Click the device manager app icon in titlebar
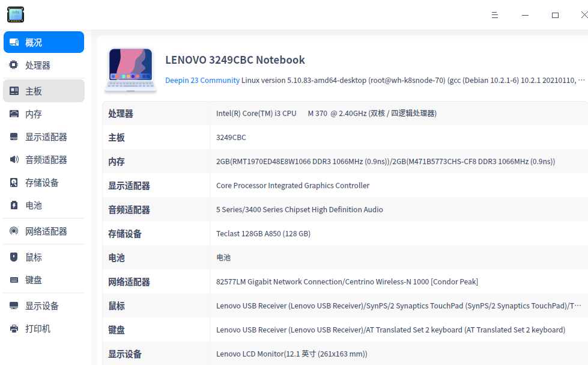Image resolution: width=588 pixels, height=365 pixels. point(16,14)
